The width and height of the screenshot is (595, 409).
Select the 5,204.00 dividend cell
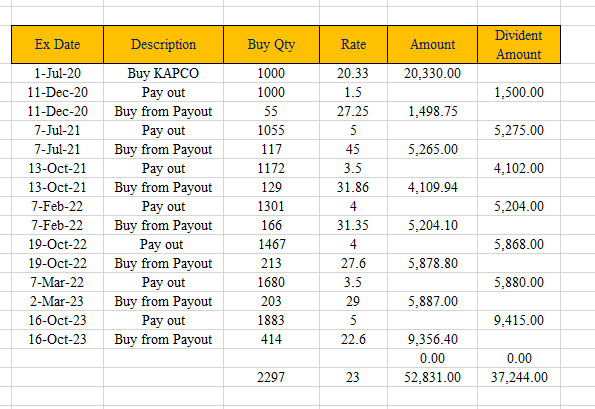pos(519,206)
